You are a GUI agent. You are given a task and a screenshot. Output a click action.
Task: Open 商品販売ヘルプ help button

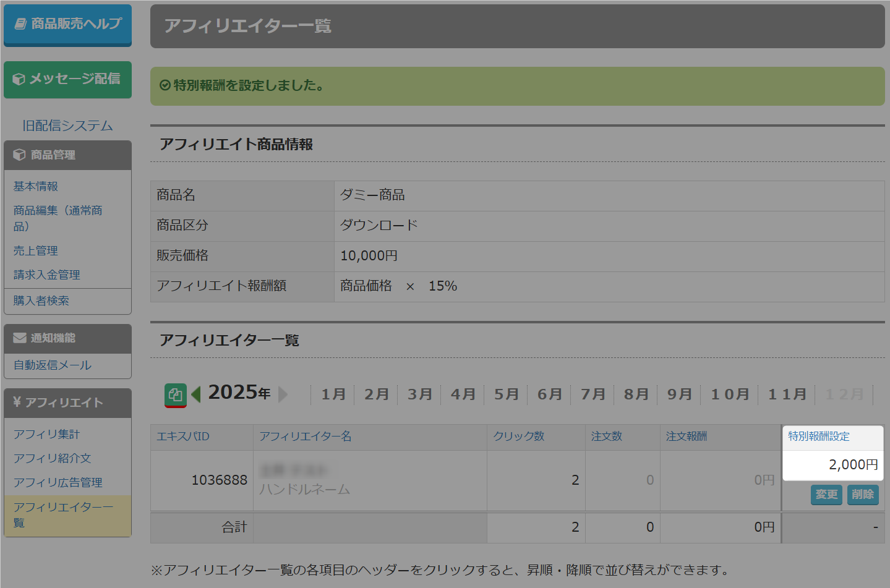tap(68, 24)
